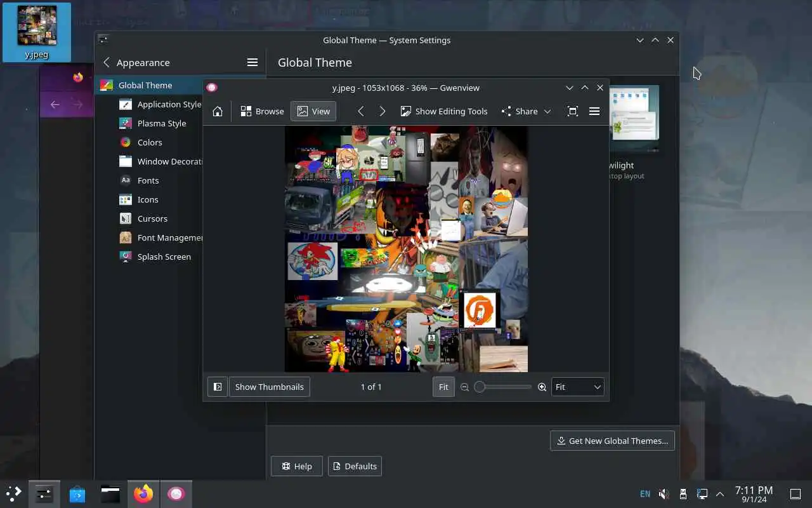Toggle the Fit zoom button

pyautogui.click(x=443, y=387)
